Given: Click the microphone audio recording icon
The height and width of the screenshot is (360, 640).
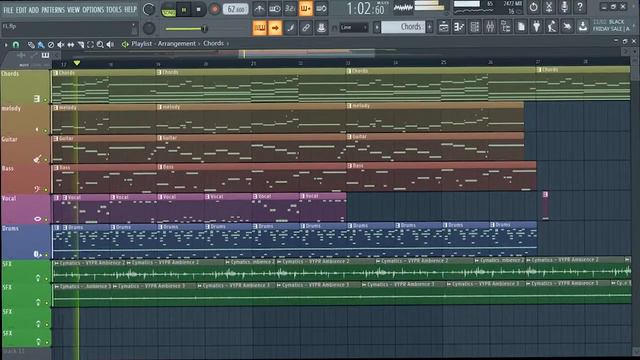Looking at the screenshot, I should 564,7.
